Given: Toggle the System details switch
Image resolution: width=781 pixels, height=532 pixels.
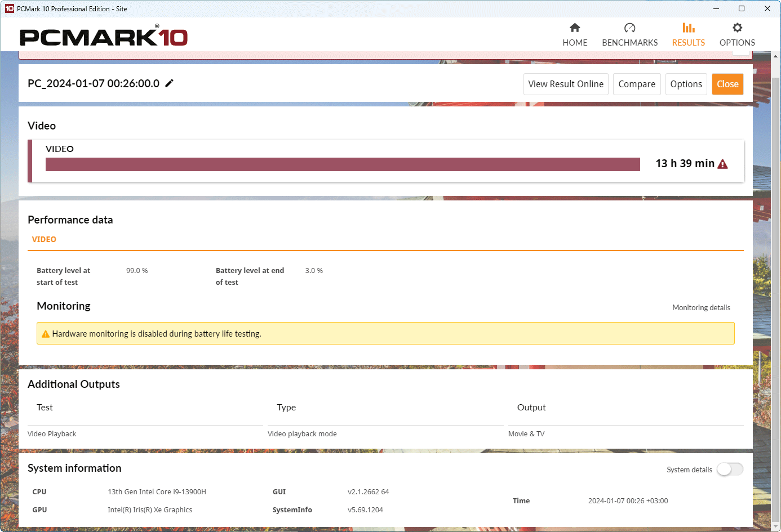Looking at the screenshot, I should (730, 470).
